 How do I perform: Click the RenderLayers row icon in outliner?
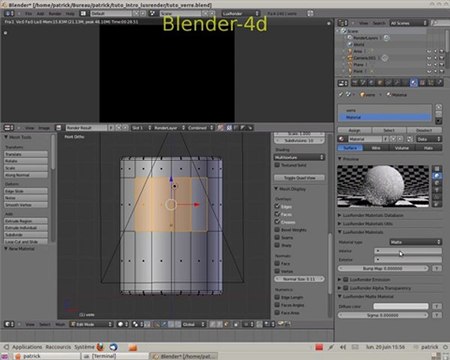point(349,38)
